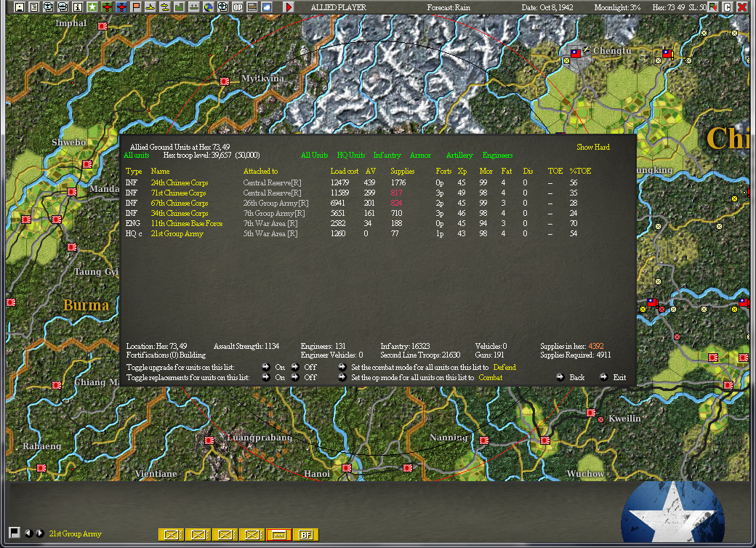
Task: Change the Combat op mode value
Action: [x=491, y=377]
